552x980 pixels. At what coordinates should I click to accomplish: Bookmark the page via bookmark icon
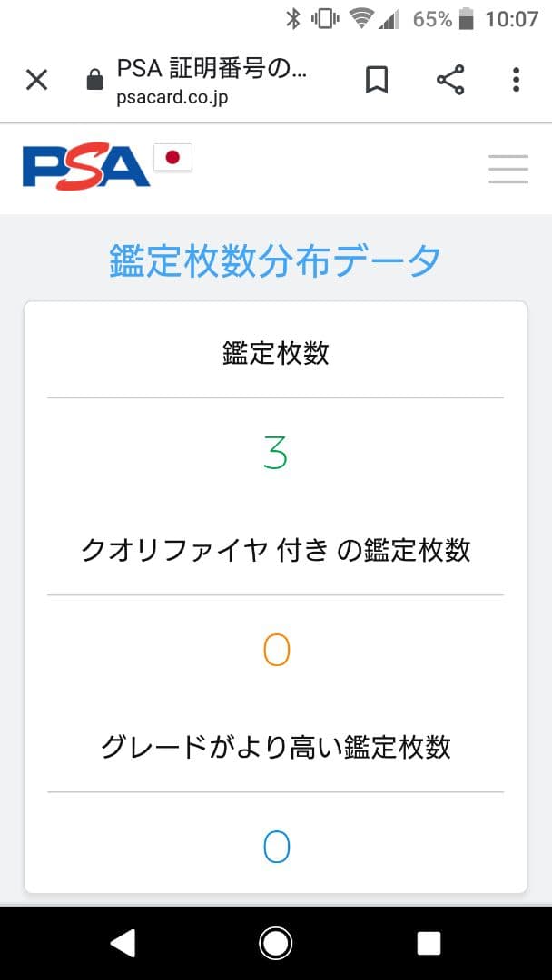pyautogui.click(x=378, y=80)
